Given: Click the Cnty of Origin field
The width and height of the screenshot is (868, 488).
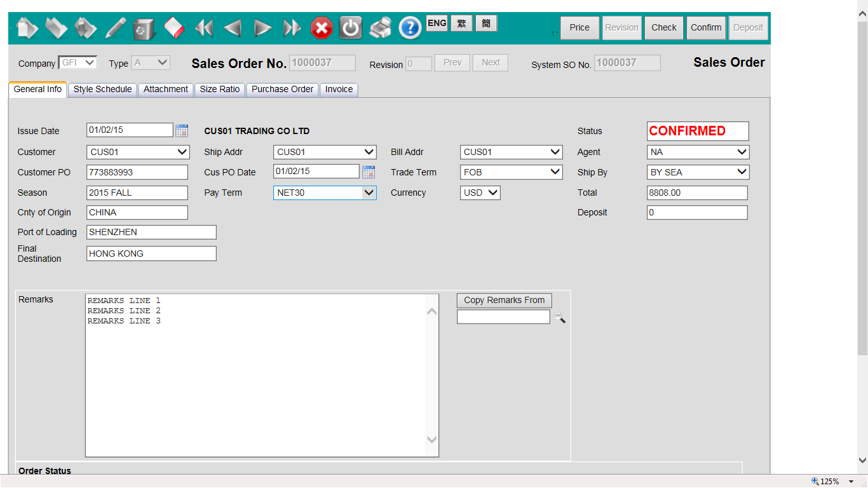Looking at the screenshot, I should click(137, 212).
